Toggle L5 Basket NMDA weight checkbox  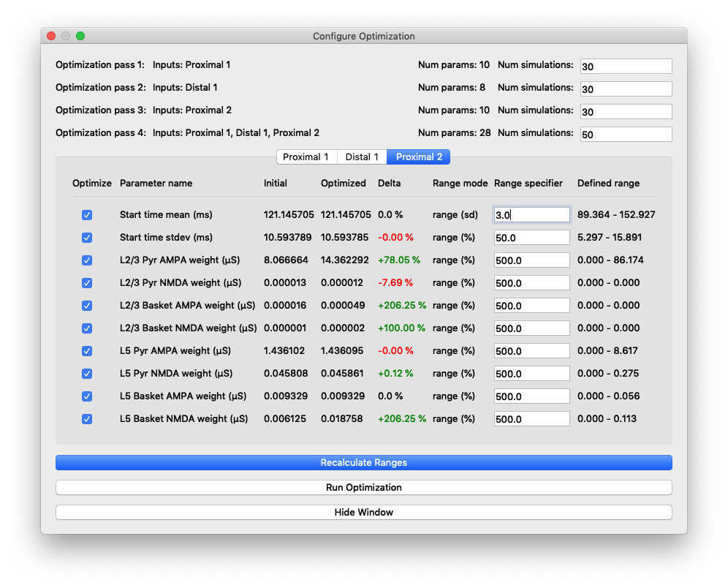(x=87, y=419)
